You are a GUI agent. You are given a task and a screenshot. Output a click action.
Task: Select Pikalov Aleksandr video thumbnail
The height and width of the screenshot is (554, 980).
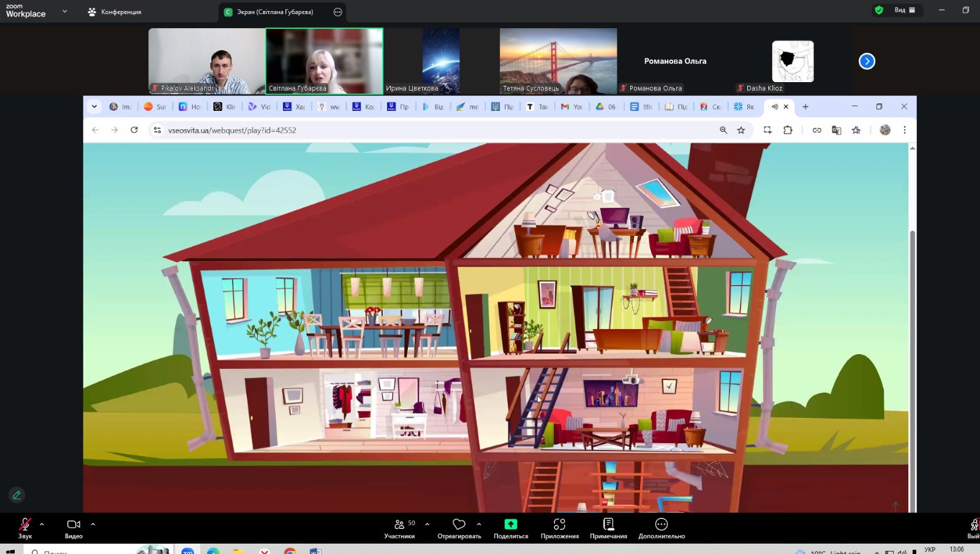tap(206, 61)
